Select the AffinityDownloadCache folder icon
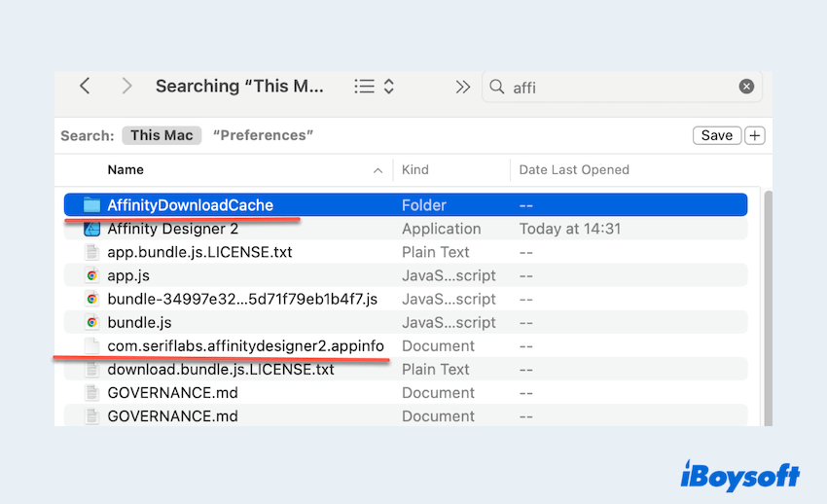The width and height of the screenshot is (827, 504). [92, 205]
